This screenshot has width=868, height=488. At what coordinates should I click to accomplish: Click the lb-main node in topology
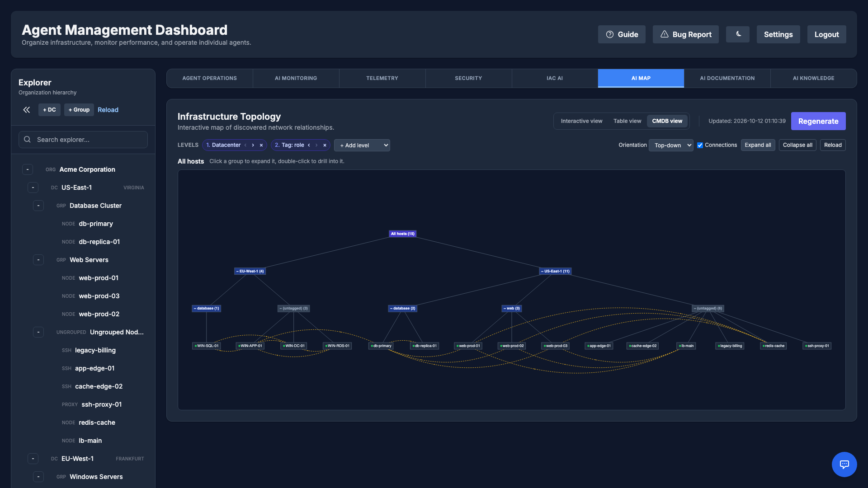click(x=686, y=346)
